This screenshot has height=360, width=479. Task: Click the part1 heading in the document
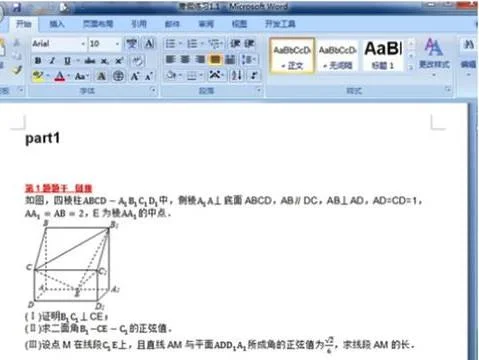tap(42, 138)
